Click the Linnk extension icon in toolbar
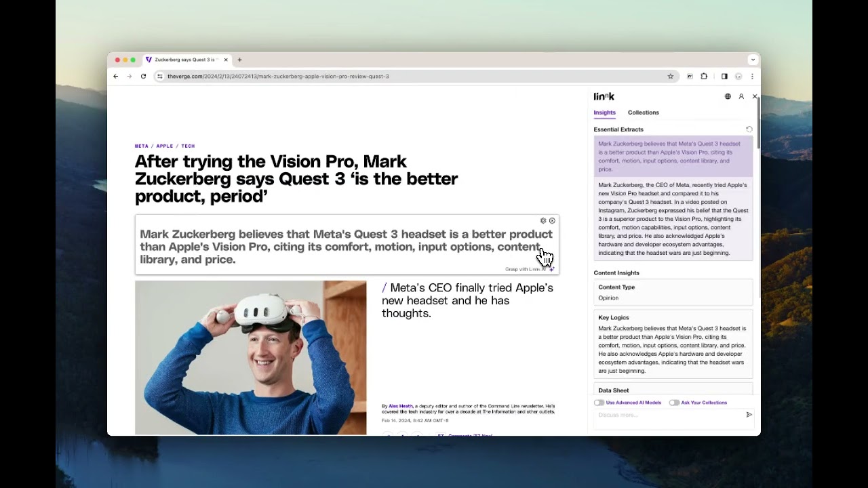 (x=690, y=77)
